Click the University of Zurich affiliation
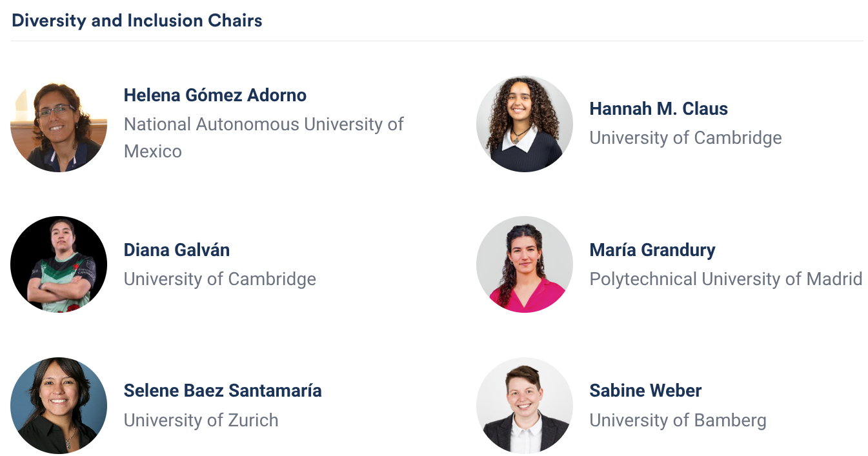The height and width of the screenshot is (456, 868). (x=201, y=420)
